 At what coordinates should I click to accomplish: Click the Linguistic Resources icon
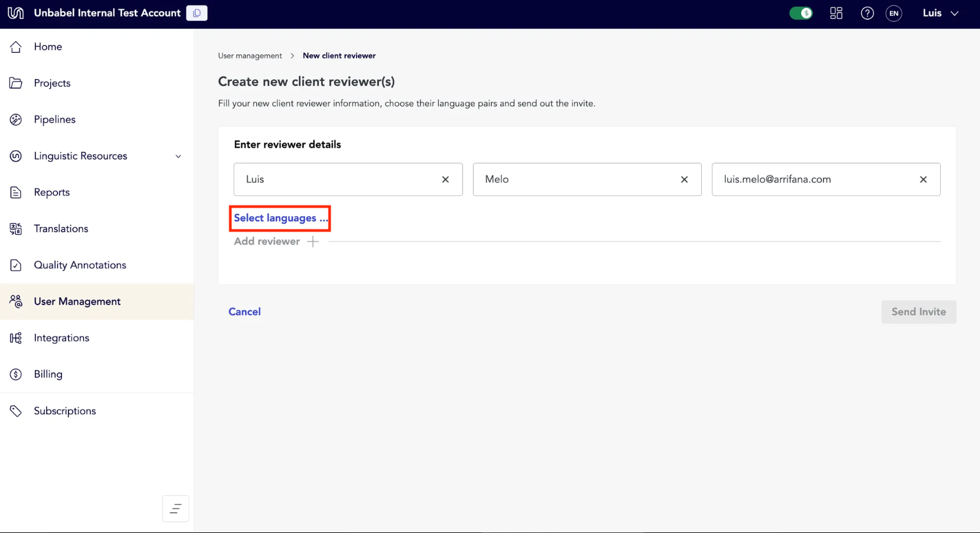(x=16, y=156)
